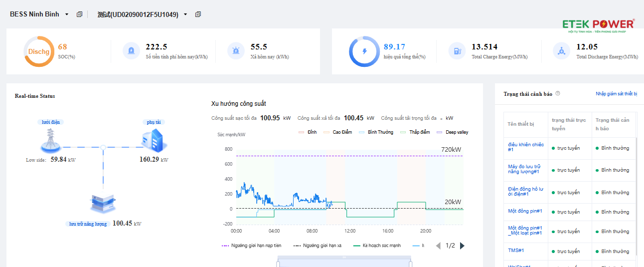The image size is (644, 267).
Task: Click the SOC value 68
Action: [x=62, y=47]
